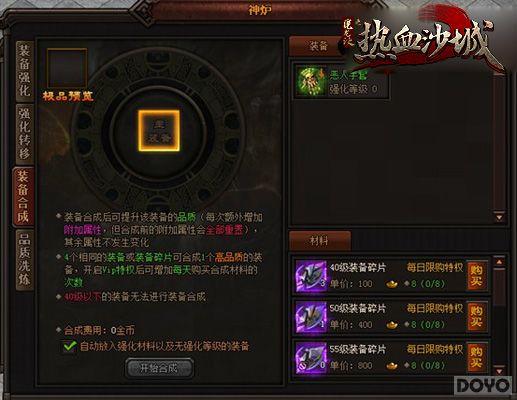Click the 40级装备碎片 fragment icon
Screen dimensions: 517x400
[311, 276]
